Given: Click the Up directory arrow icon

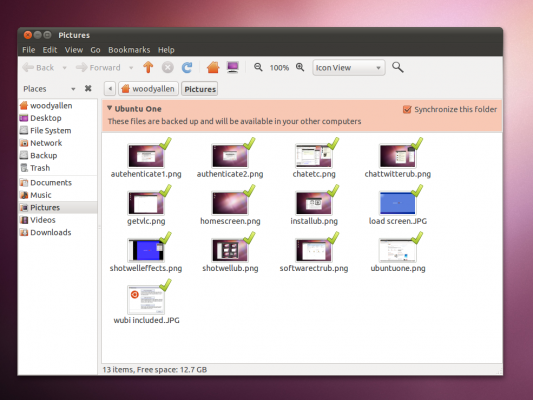Looking at the screenshot, I should [x=148, y=67].
